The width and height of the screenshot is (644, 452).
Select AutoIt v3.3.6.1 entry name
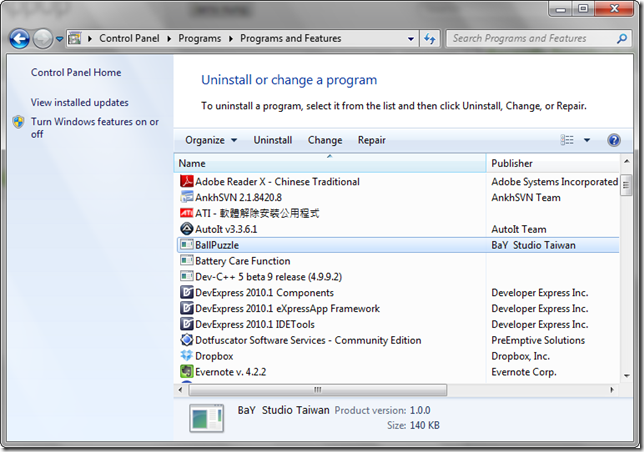226,229
